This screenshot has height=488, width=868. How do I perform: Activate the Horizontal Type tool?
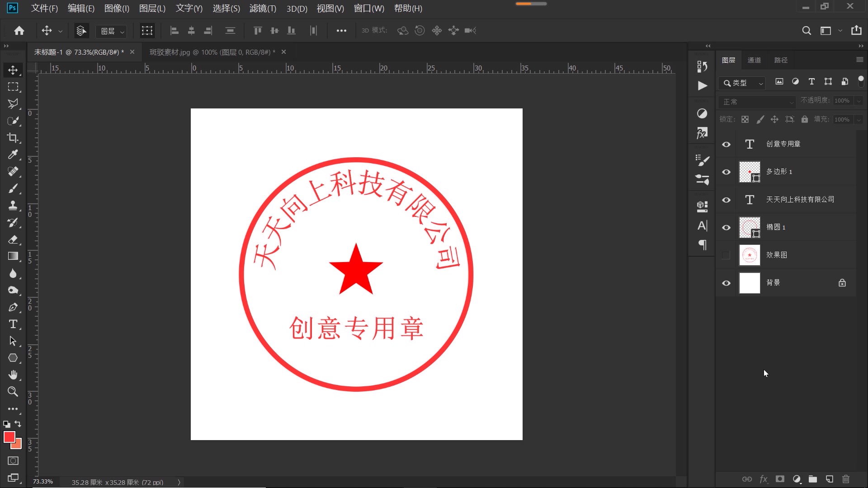coord(13,324)
